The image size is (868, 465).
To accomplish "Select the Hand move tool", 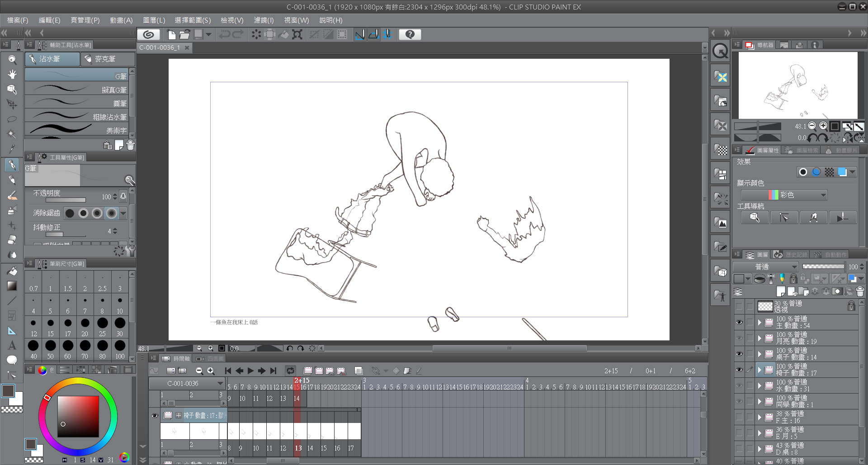I will click(12, 75).
